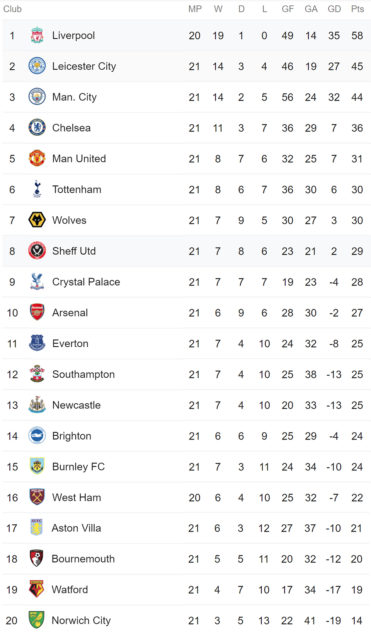Click the Liverpool club crest
The width and height of the screenshot is (371, 640).
click(37, 36)
